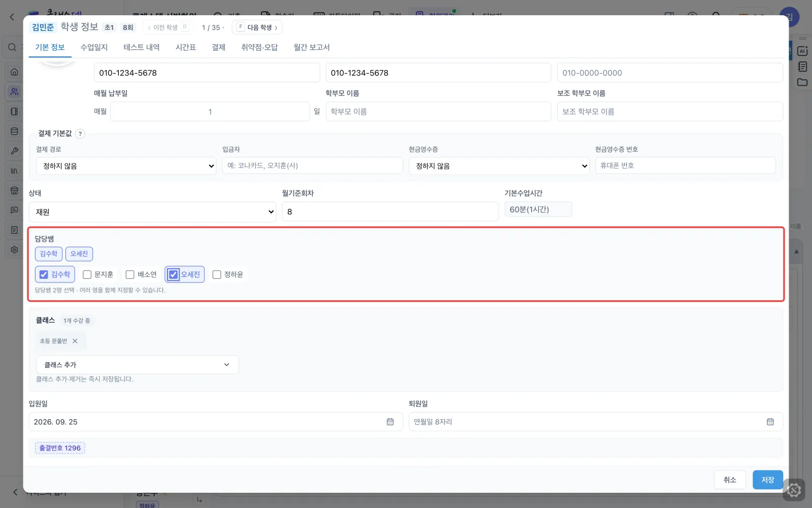The height and width of the screenshot is (508, 812).
Task: Check the 문지훈 teacher checkbox
Action: coord(87,275)
